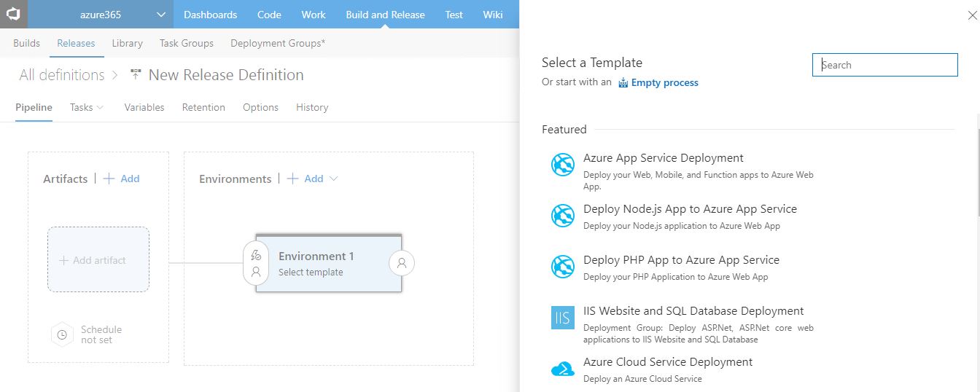Screen dimensions: 980x392
Task: Click the Empty process icon
Action: click(623, 82)
